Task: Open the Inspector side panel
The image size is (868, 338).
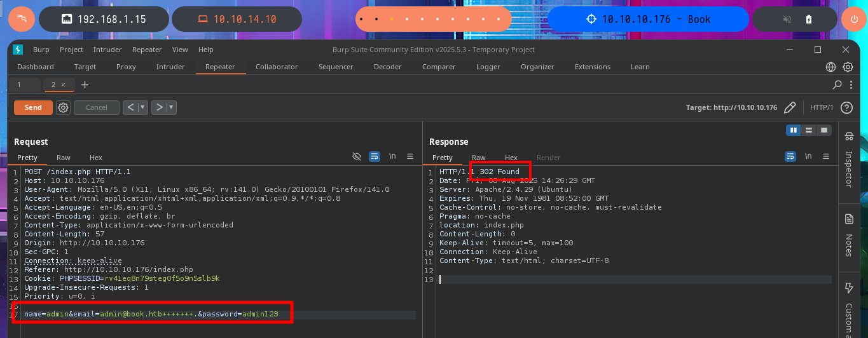Action: (x=849, y=161)
